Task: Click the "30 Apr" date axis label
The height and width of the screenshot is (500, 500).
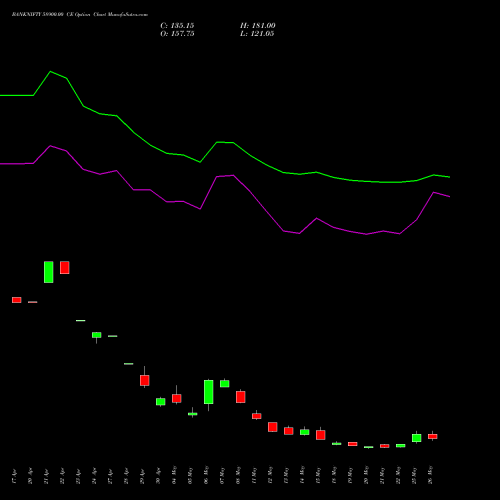Action: 158,477
